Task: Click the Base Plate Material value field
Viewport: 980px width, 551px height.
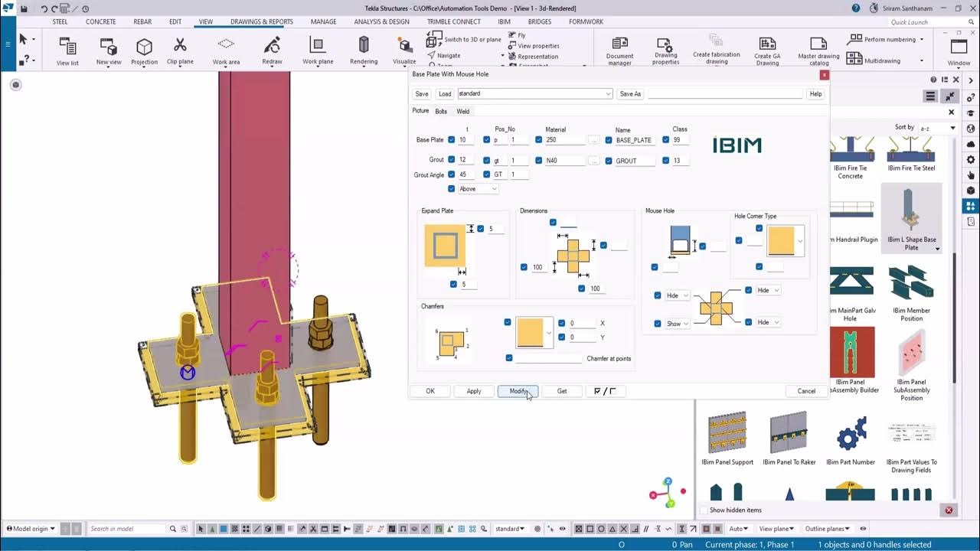Action: 565,140
